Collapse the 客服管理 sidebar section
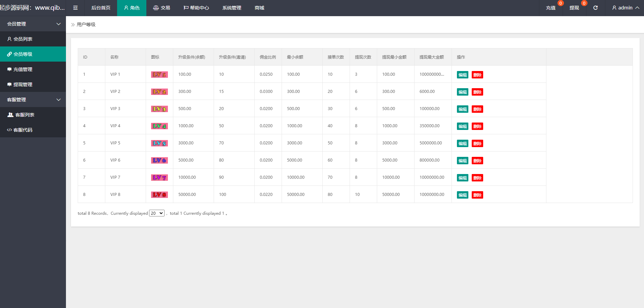The width and height of the screenshot is (644, 308). pyautogui.click(x=33, y=100)
